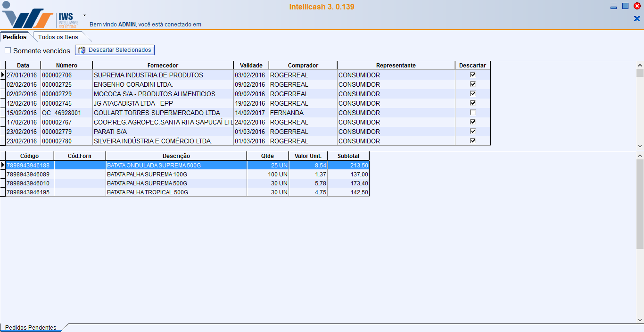
Task: Switch to the Pedidos tab
Action: point(15,37)
